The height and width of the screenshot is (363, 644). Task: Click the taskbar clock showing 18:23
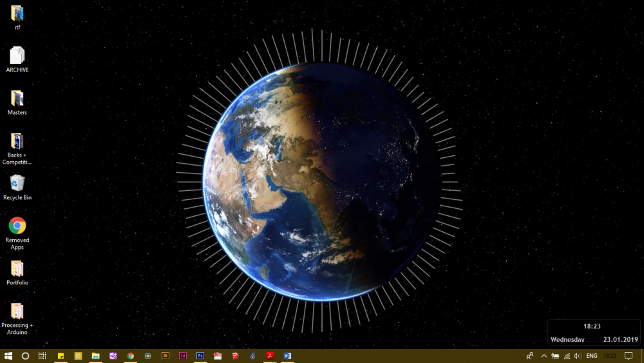tap(609, 356)
